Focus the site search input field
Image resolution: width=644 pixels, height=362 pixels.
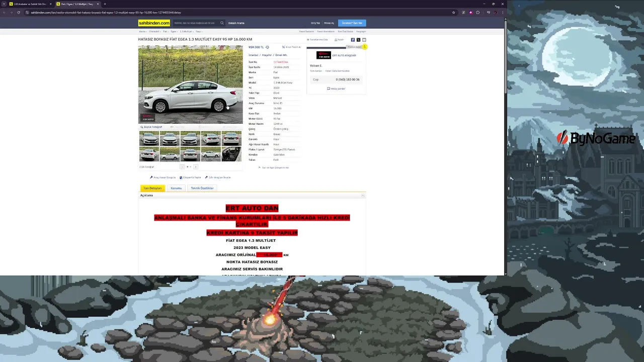tap(195, 23)
